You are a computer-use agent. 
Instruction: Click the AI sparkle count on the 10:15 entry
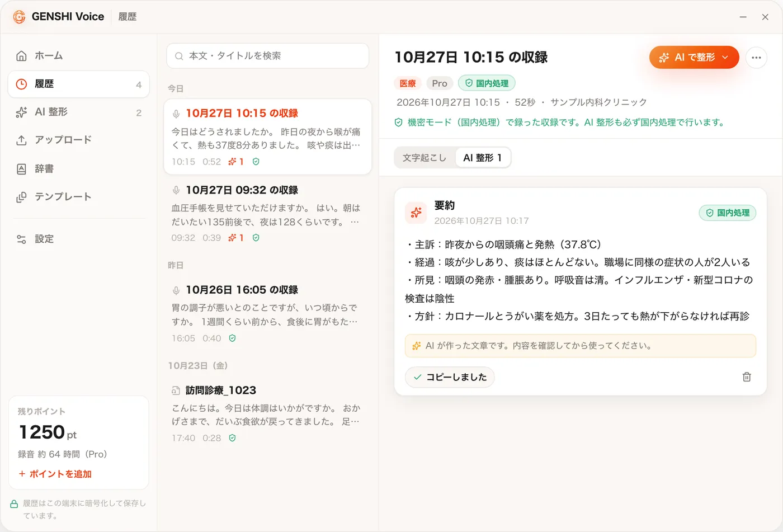click(236, 162)
